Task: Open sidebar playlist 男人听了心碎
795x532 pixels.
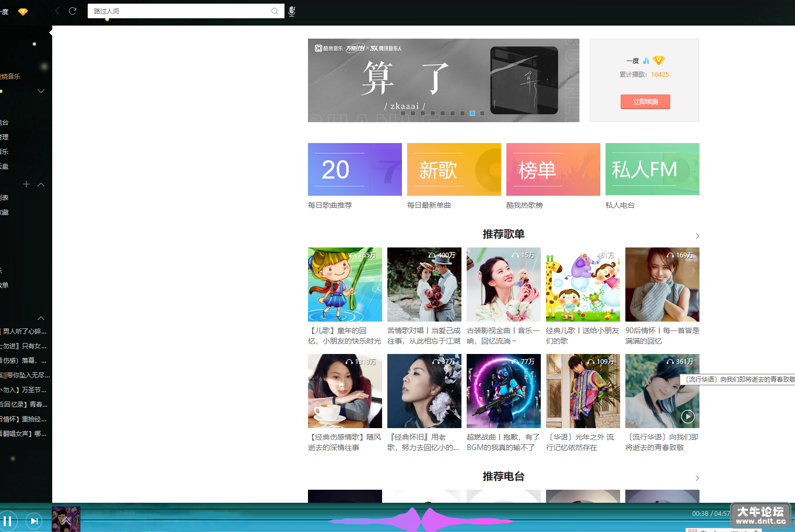Action: pyautogui.click(x=25, y=332)
